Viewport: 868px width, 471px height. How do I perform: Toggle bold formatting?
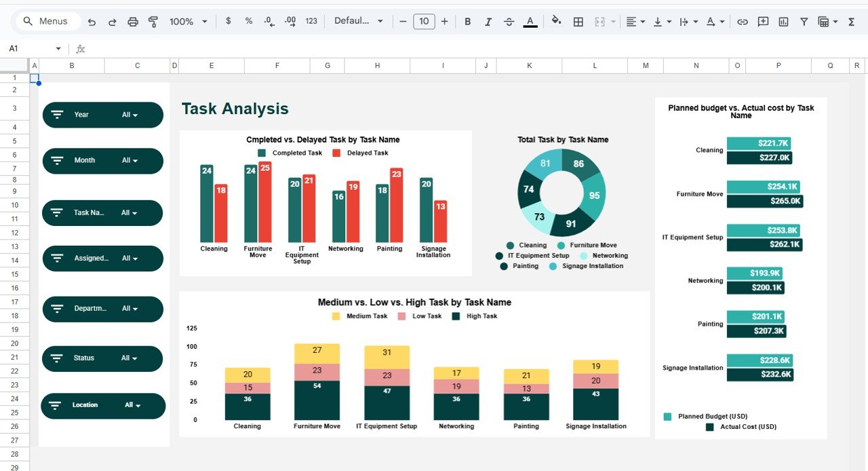coord(467,22)
